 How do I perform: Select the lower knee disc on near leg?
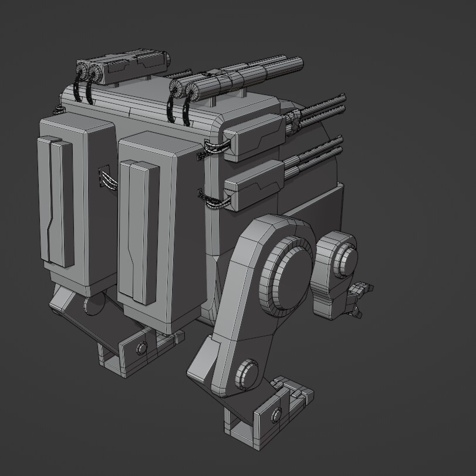click(247, 373)
